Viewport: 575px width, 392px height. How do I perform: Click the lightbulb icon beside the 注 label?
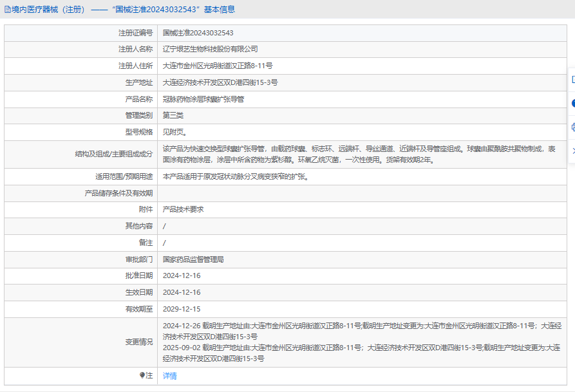143,375
